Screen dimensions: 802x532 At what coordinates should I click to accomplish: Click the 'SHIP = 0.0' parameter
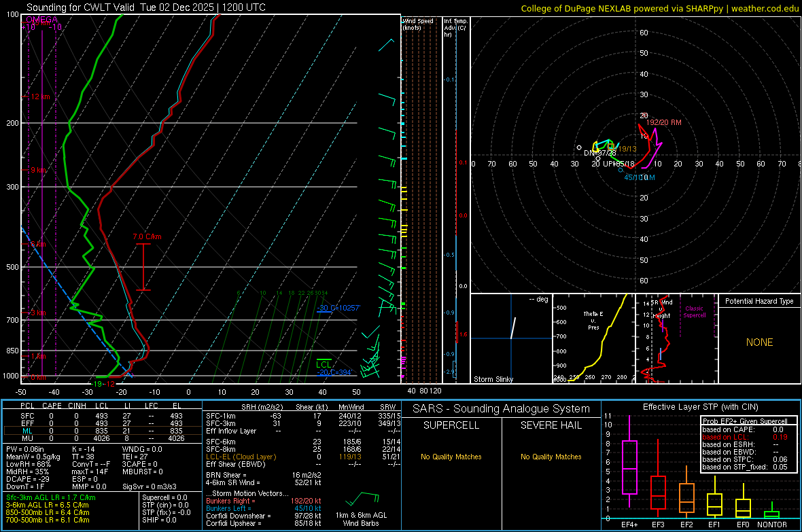coord(159,520)
